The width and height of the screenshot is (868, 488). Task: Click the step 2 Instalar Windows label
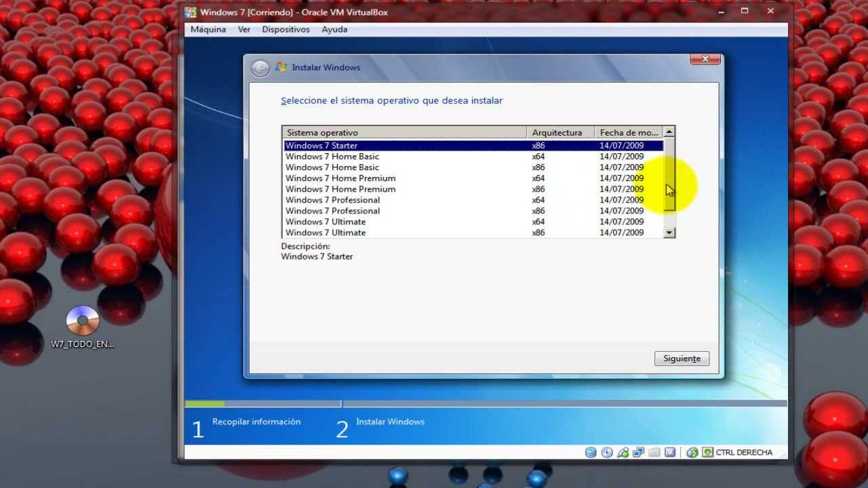(x=390, y=422)
